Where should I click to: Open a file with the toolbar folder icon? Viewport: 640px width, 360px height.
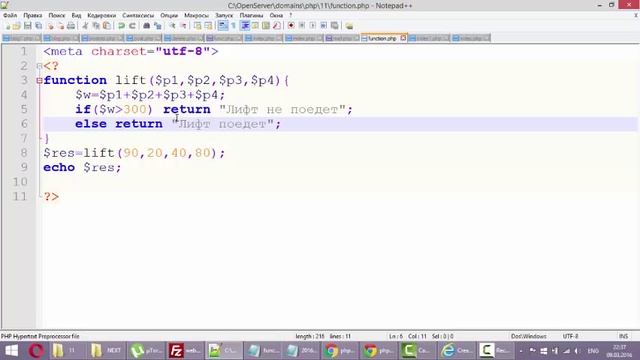[16, 26]
